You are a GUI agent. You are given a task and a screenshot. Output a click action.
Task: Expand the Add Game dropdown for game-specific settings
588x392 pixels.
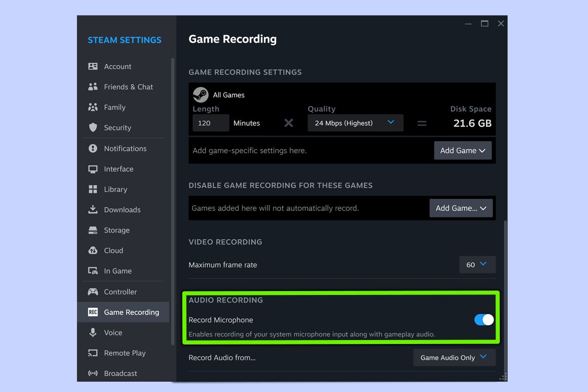click(x=462, y=150)
